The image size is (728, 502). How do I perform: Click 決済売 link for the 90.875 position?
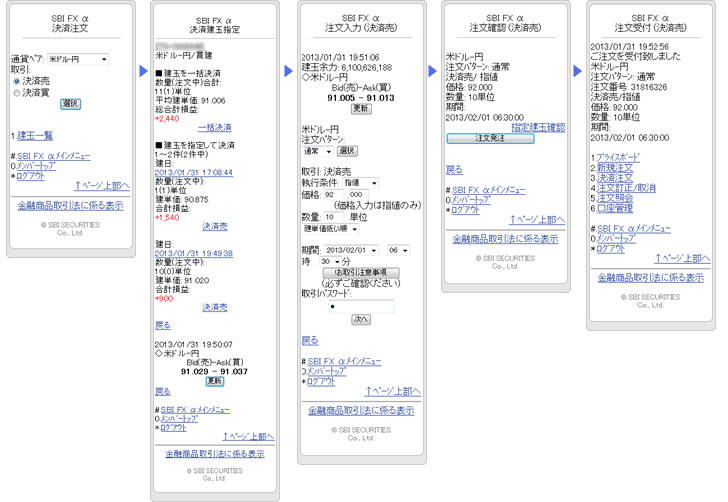pos(215,227)
